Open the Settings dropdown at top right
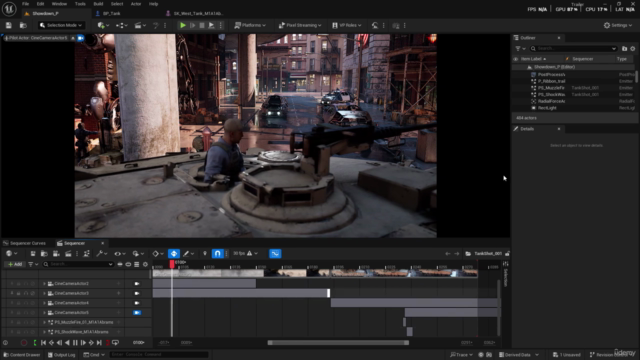Screen dimensions: 640x360 (x=618, y=25)
